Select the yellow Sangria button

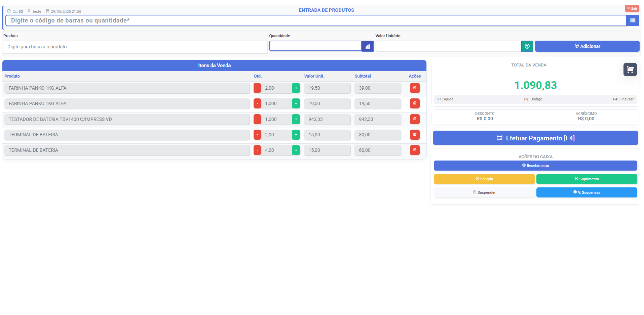(x=484, y=179)
